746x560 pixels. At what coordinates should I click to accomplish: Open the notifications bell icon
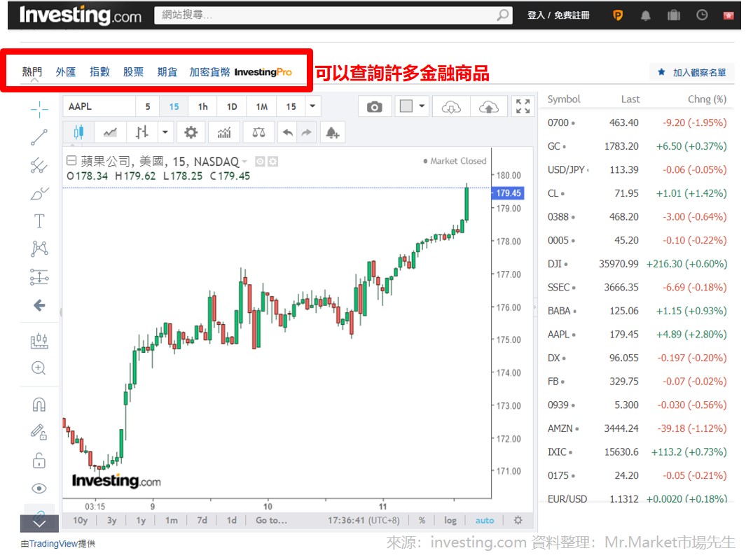[x=645, y=15]
